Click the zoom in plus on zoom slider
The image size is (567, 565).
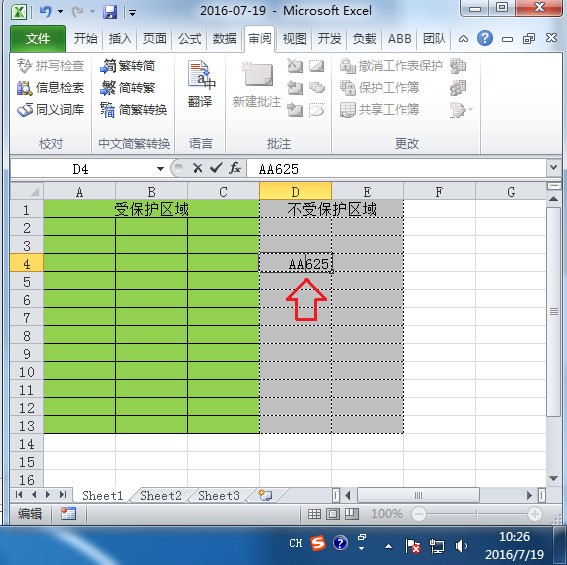coord(535,514)
